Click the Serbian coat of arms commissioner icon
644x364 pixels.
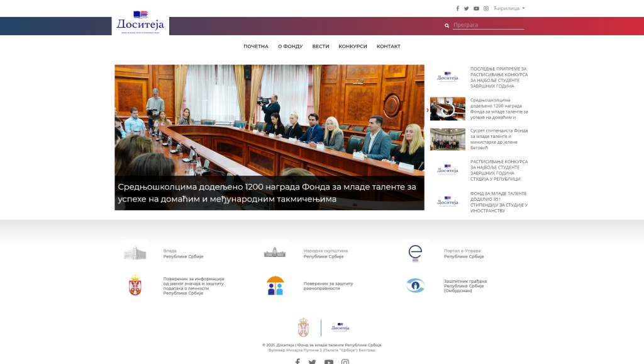(x=135, y=285)
